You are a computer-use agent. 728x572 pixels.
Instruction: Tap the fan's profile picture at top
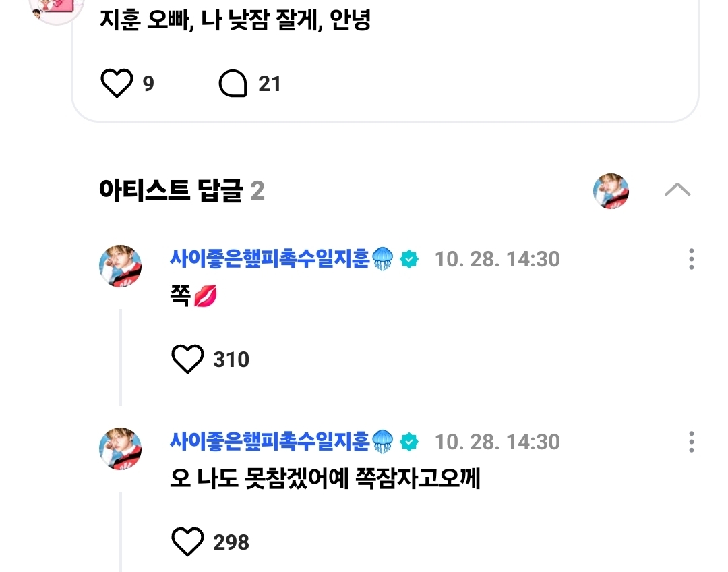pos(56,7)
